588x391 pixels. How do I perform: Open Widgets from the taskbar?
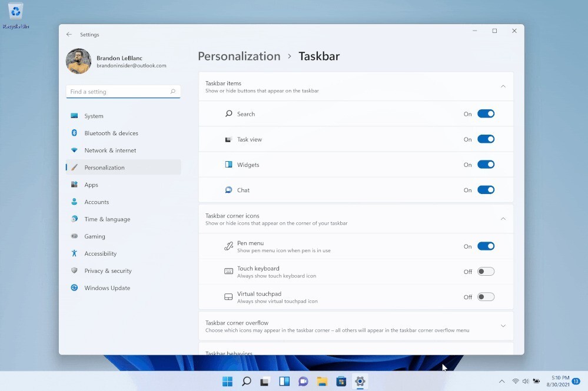point(284,381)
